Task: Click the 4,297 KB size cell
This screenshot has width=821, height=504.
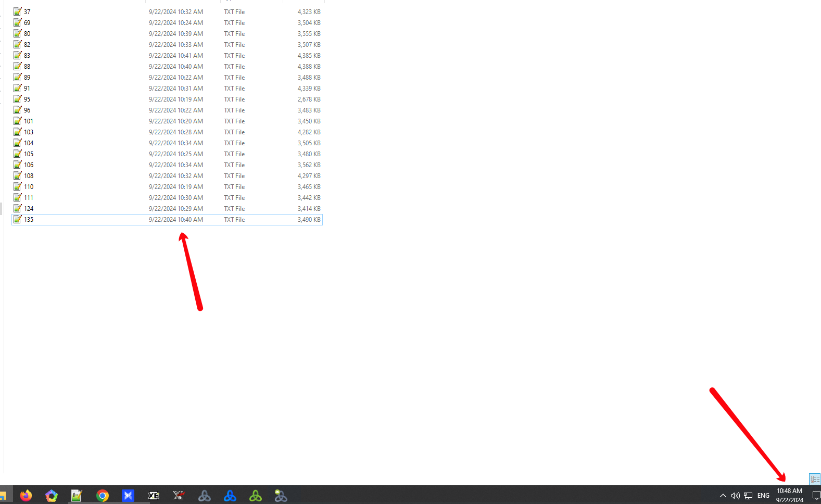Action: pyautogui.click(x=309, y=176)
